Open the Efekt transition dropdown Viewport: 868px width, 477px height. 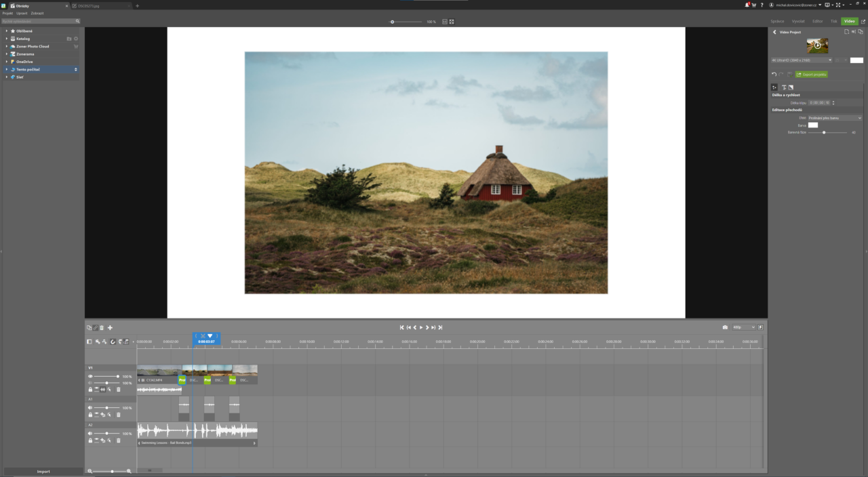pos(834,118)
